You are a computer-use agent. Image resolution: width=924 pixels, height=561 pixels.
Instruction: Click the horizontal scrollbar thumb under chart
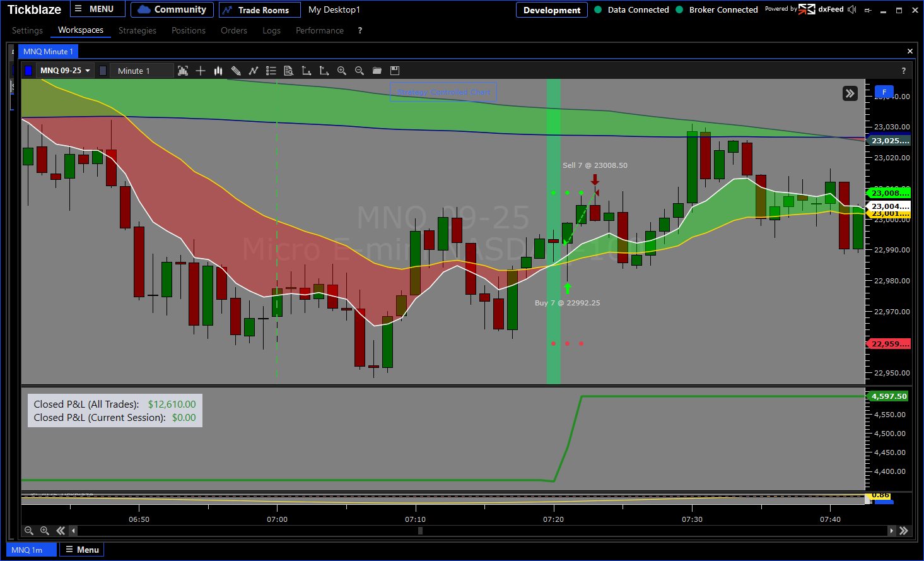click(x=421, y=531)
